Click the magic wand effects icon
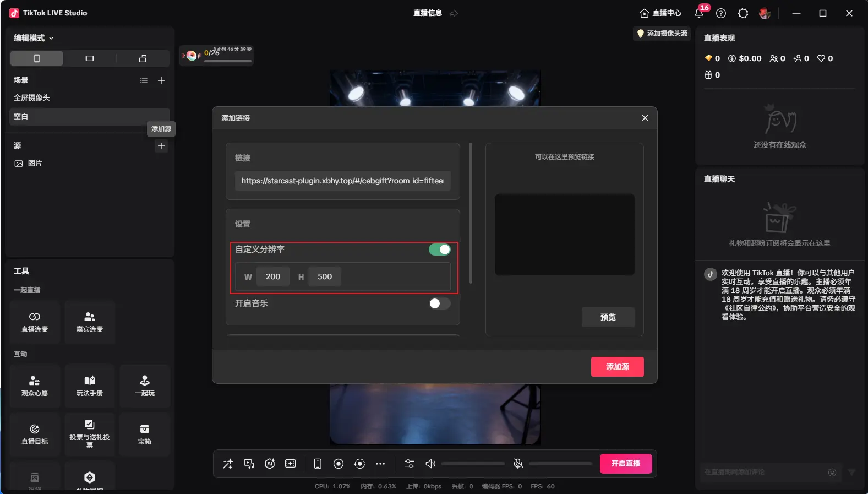The image size is (868, 494). [x=228, y=464]
